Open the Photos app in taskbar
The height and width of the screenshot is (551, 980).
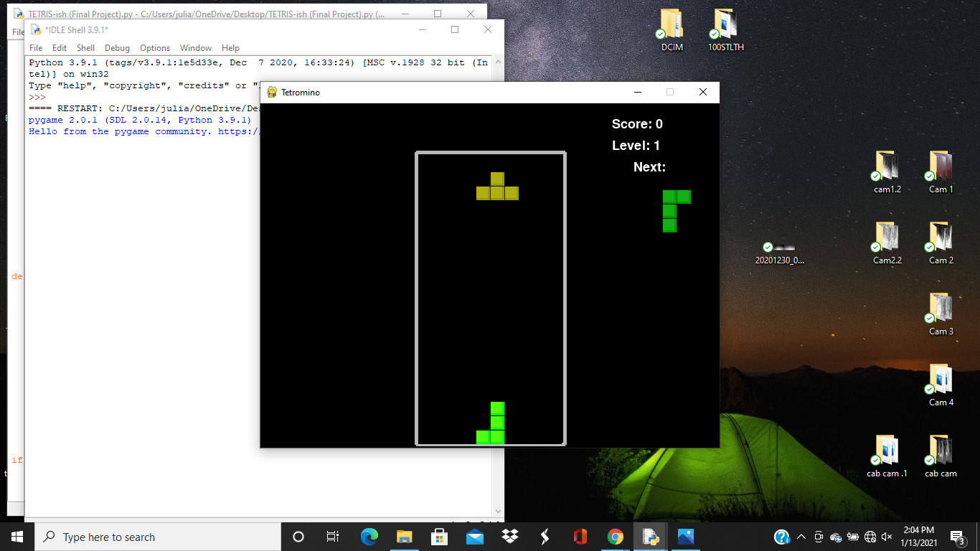click(x=685, y=537)
